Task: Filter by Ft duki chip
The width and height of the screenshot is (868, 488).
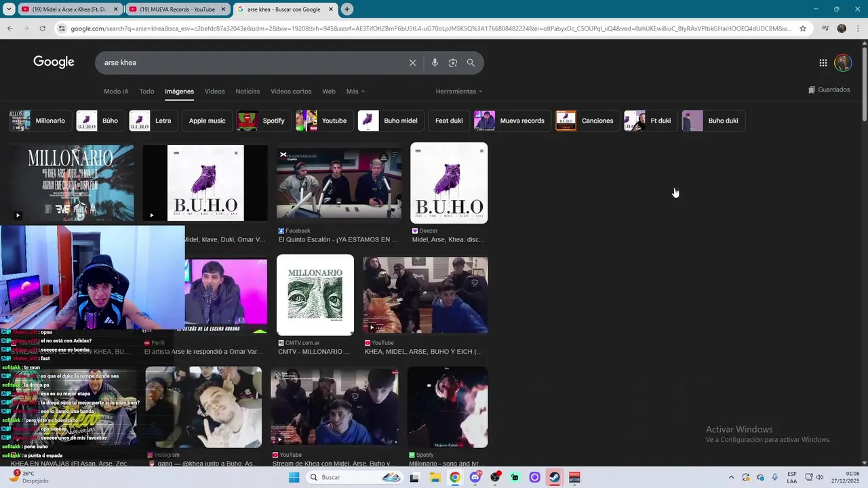Action: [x=650, y=121]
